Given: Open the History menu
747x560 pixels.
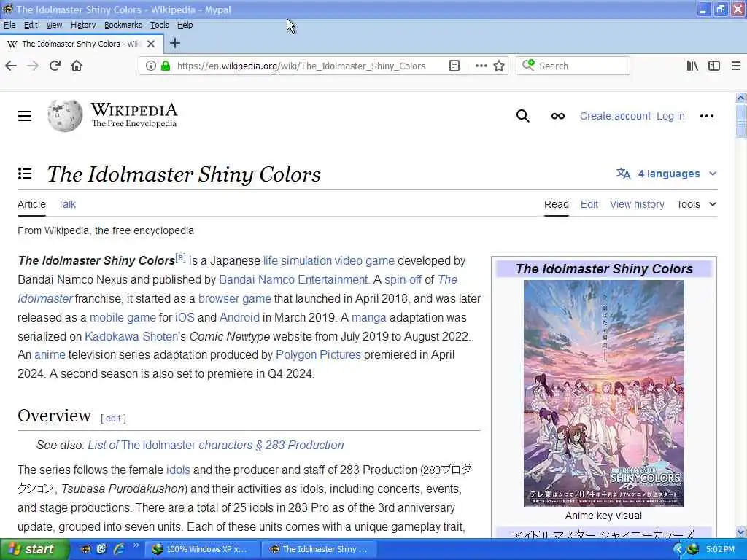Looking at the screenshot, I should (x=83, y=25).
